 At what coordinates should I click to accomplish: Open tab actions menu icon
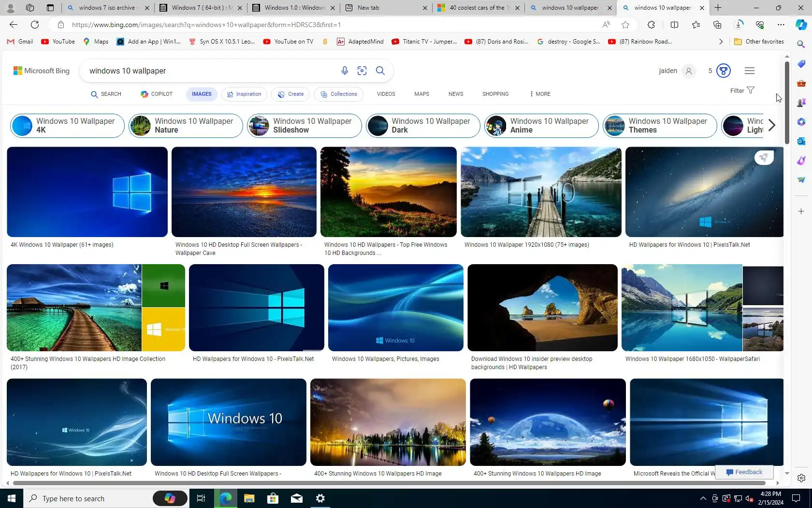[50, 8]
